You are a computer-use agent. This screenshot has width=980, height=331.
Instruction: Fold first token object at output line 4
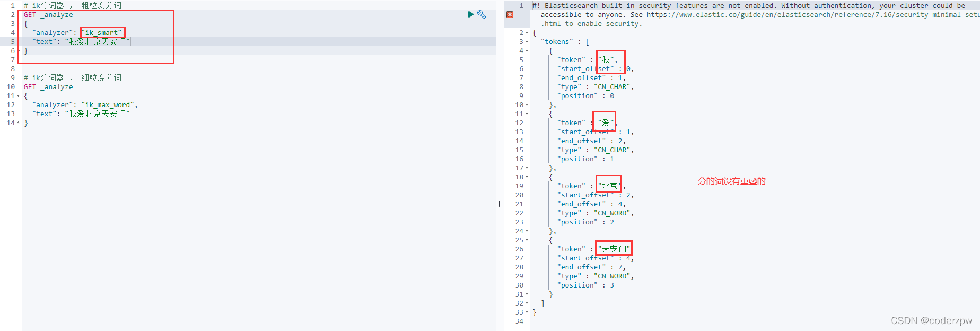coord(527,51)
